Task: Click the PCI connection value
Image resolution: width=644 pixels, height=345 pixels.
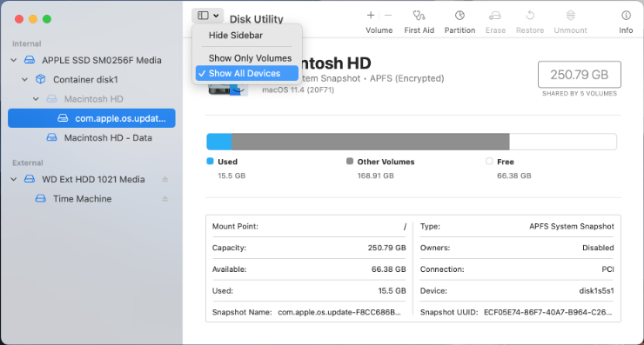Action: coord(607,269)
